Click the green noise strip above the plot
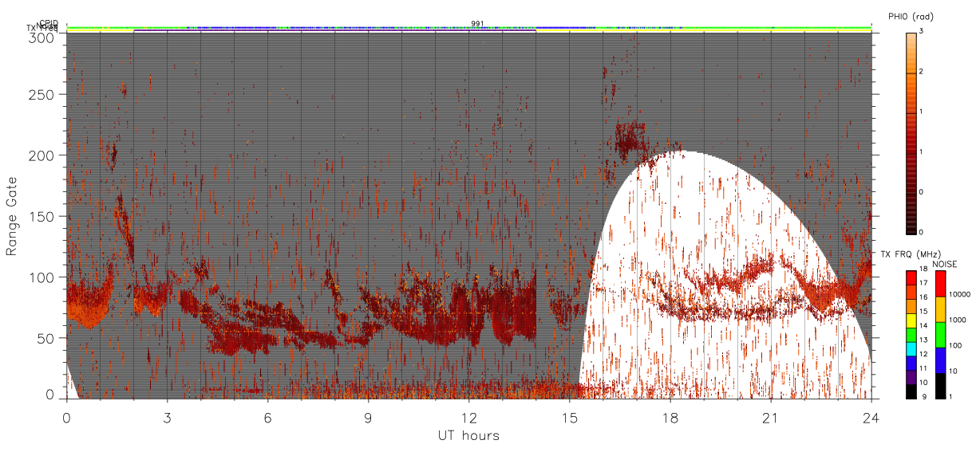 tap(469, 28)
